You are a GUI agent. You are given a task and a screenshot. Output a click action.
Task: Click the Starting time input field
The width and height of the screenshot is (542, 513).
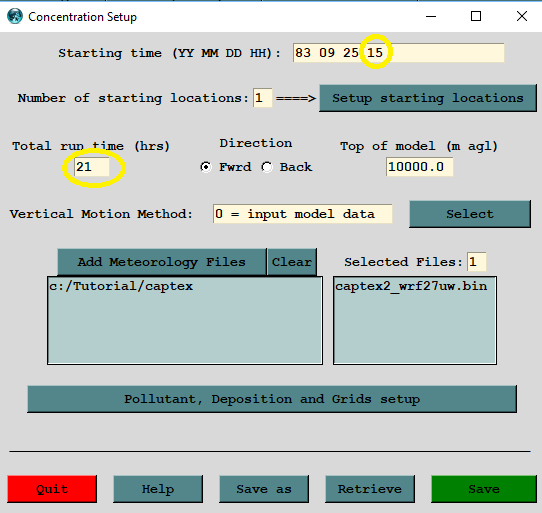pos(399,53)
